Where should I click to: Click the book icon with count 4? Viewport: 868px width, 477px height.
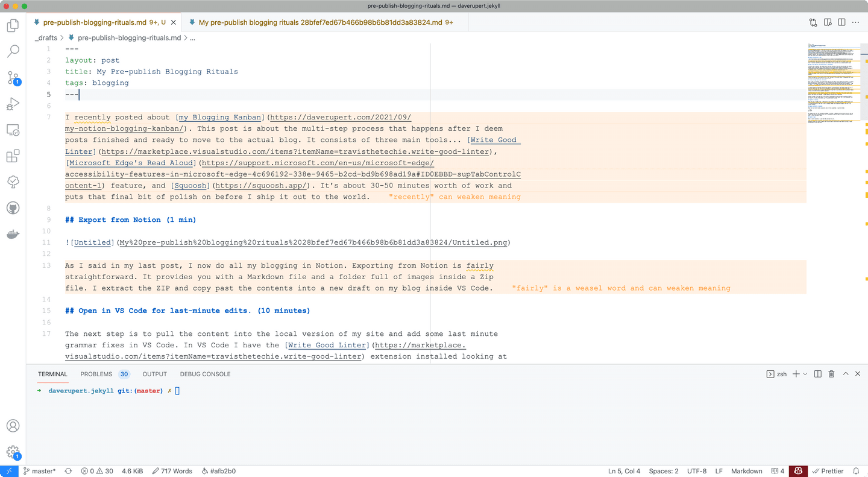click(x=778, y=471)
